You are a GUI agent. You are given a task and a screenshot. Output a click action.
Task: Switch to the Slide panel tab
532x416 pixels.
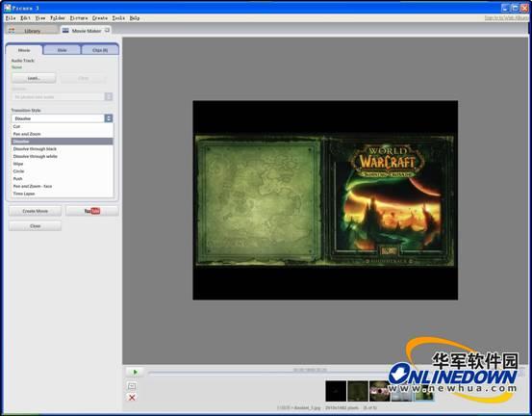[63, 49]
